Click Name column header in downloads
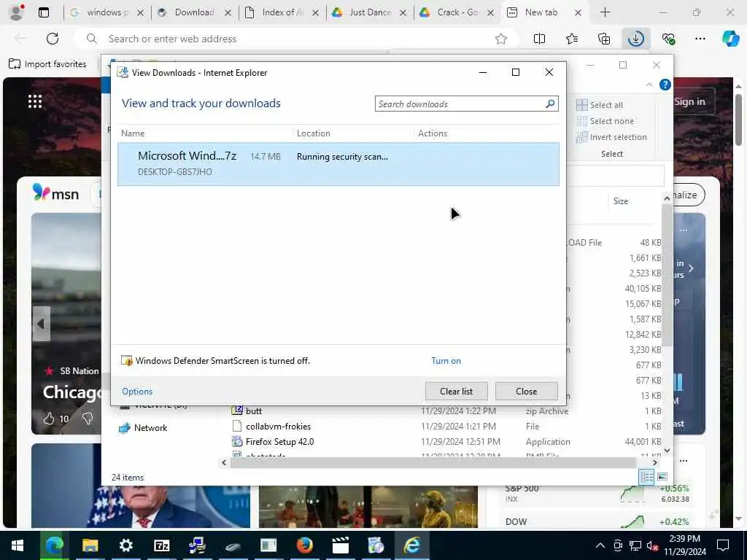 click(x=133, y=133)
